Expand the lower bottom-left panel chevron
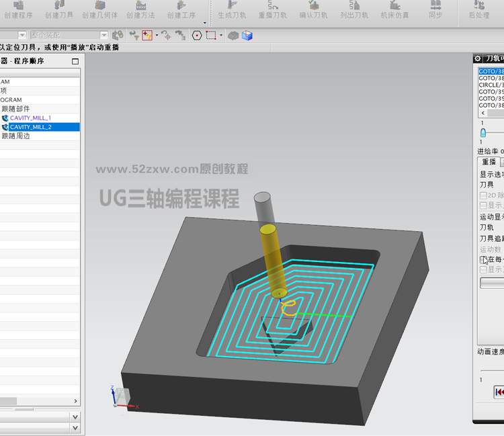The height and width of the screenshot is (436, 504). point(75,428)
